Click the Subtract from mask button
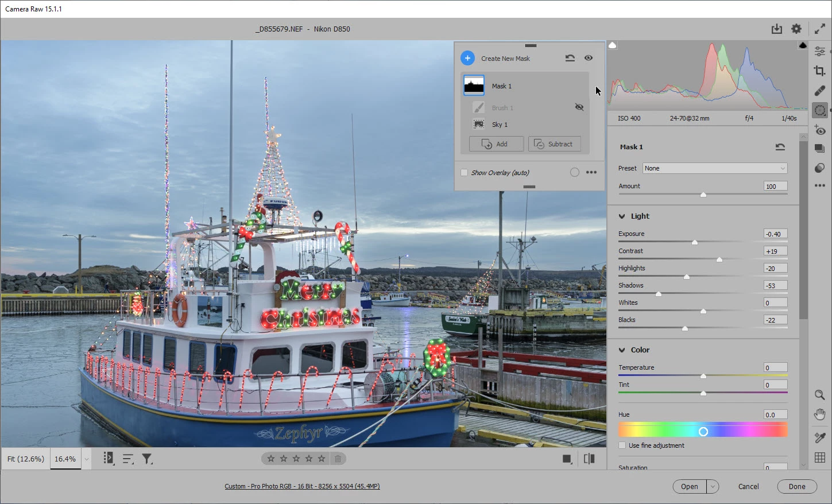The width and height of the screenshot is (832, 504). tap(555, 144)
